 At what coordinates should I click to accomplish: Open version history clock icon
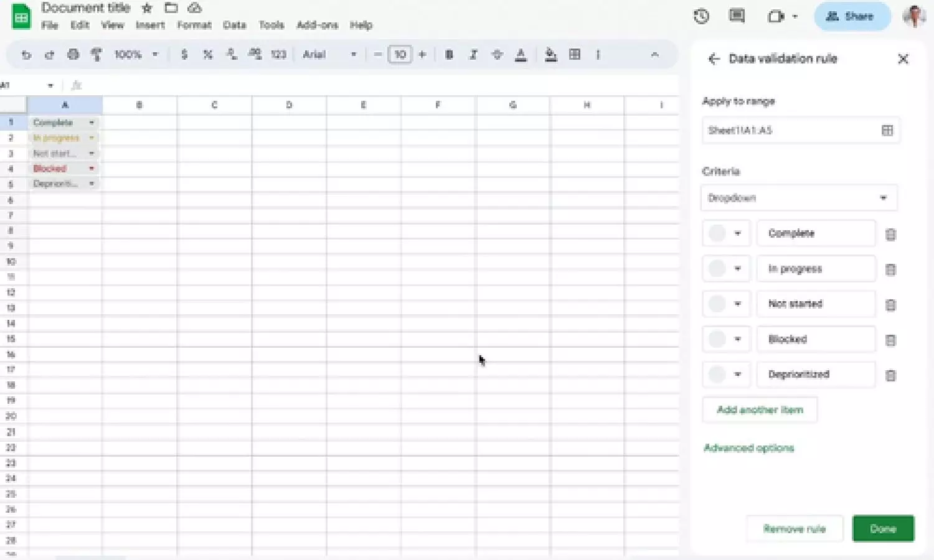(x=701, y=16)
